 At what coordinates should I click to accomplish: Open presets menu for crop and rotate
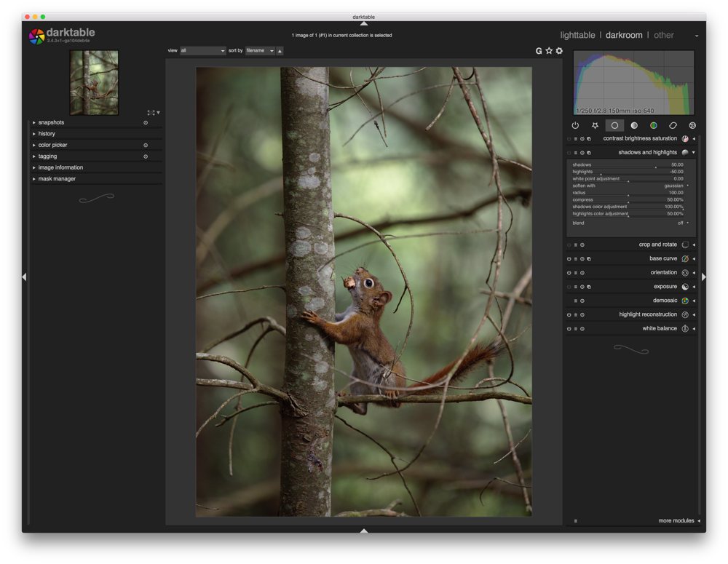coord(576,245)
